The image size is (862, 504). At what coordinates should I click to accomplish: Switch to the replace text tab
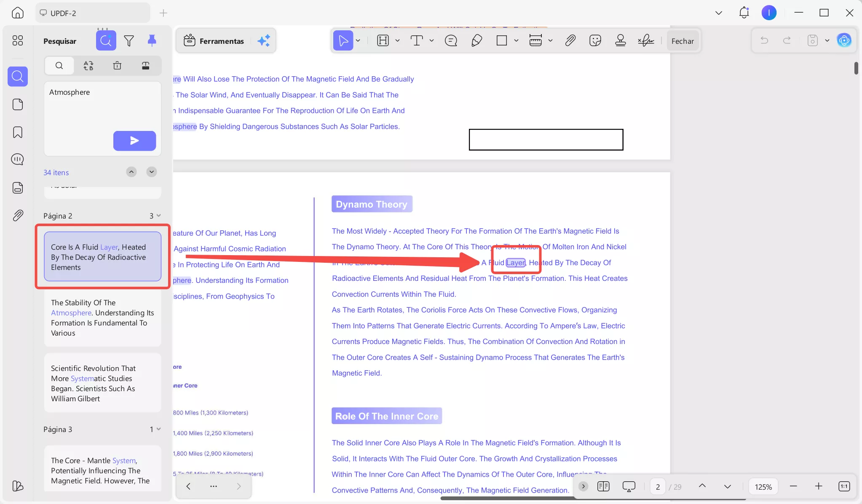[x=88, y=66]
